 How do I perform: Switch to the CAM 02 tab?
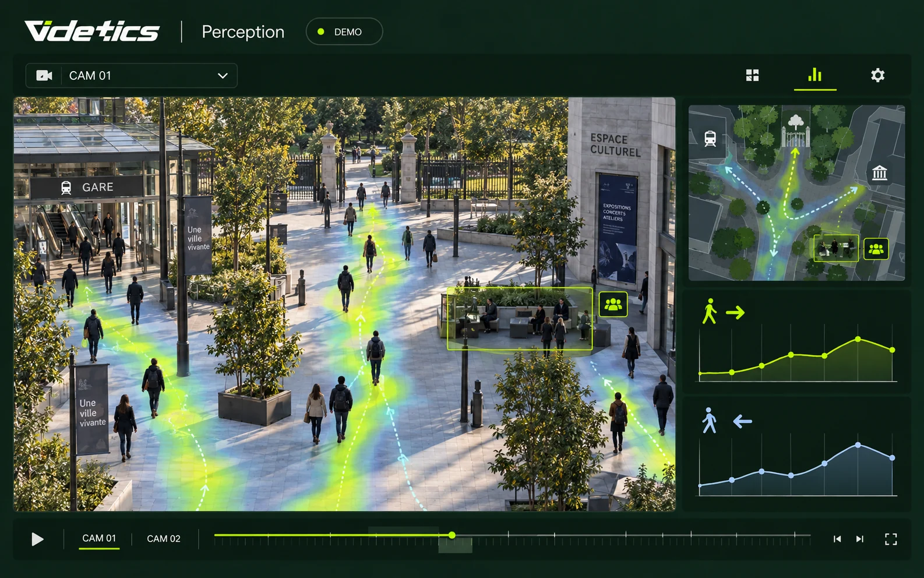point(164,539)
